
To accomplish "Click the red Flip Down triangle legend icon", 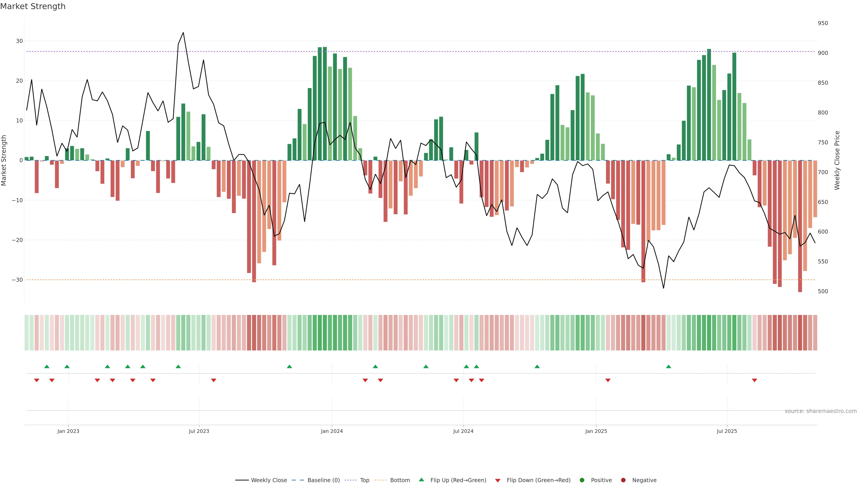I will click(x=498, y=480).
